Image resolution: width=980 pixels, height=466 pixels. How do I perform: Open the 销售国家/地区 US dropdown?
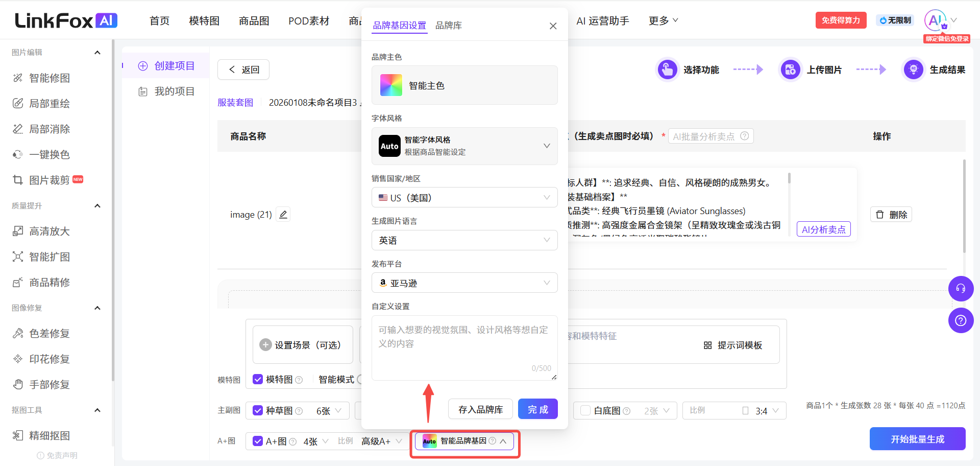tap(464, 197)
